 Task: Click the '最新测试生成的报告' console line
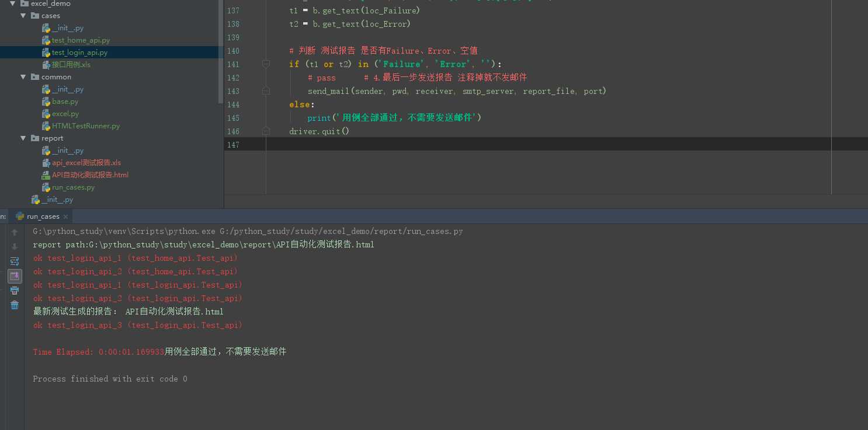tap(128, 312)
